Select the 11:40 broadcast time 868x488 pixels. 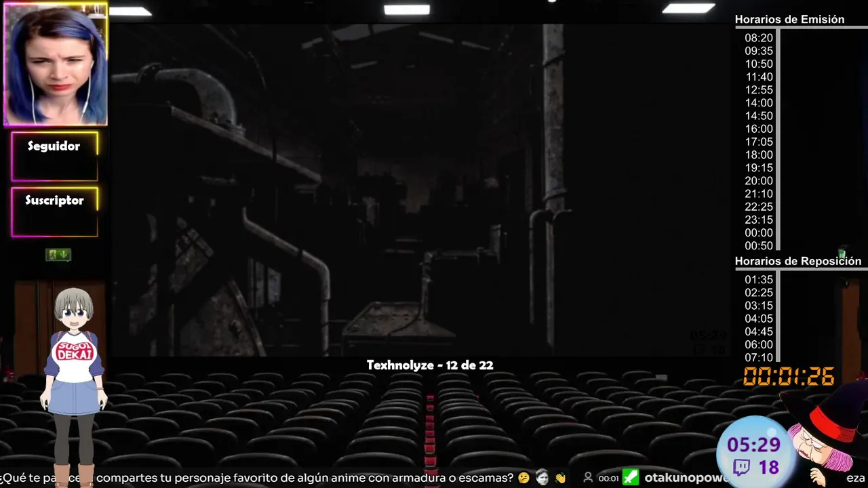click(x=759, y=77)
